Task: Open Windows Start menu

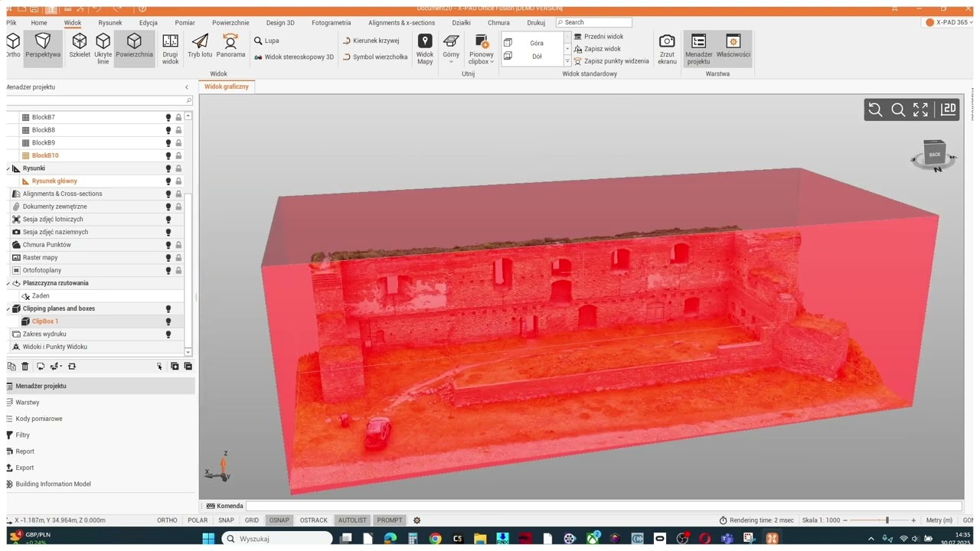Action: click(x=208, y=539)
